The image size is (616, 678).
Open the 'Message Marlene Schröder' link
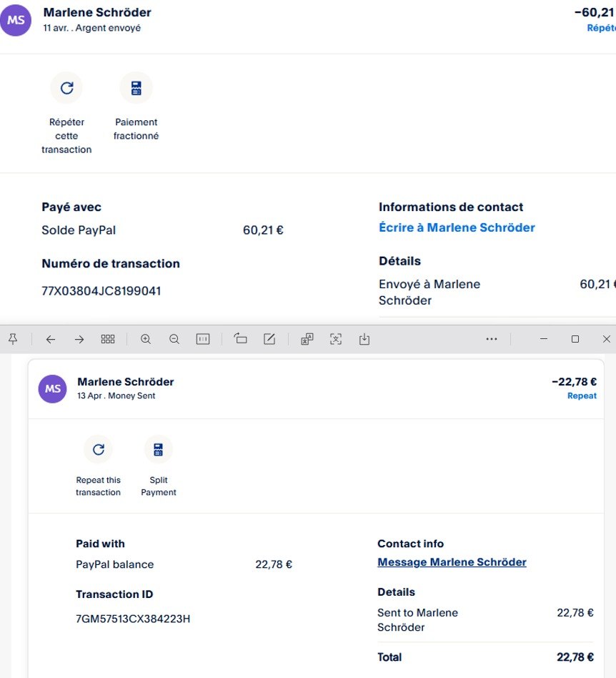pos(452,562)
